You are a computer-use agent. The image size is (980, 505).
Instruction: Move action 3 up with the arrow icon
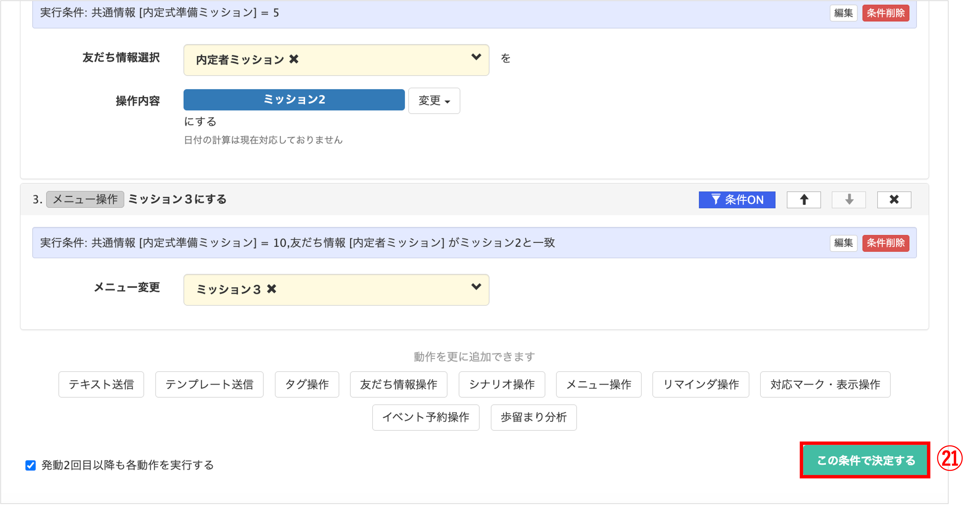[x=804, y=200]
